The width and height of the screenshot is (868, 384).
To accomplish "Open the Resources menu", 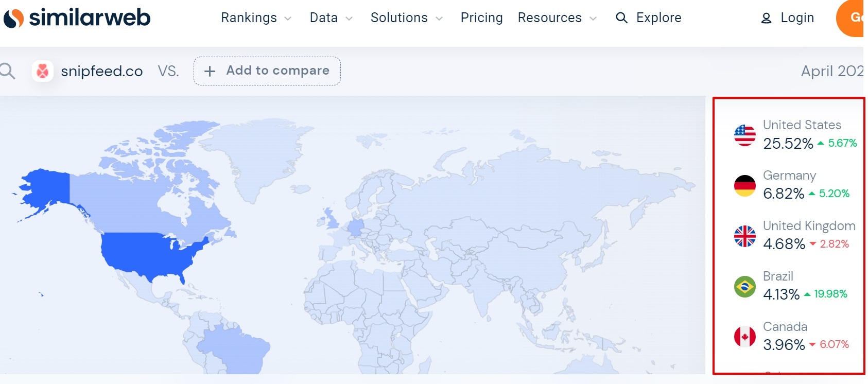I will coord(558,18).
